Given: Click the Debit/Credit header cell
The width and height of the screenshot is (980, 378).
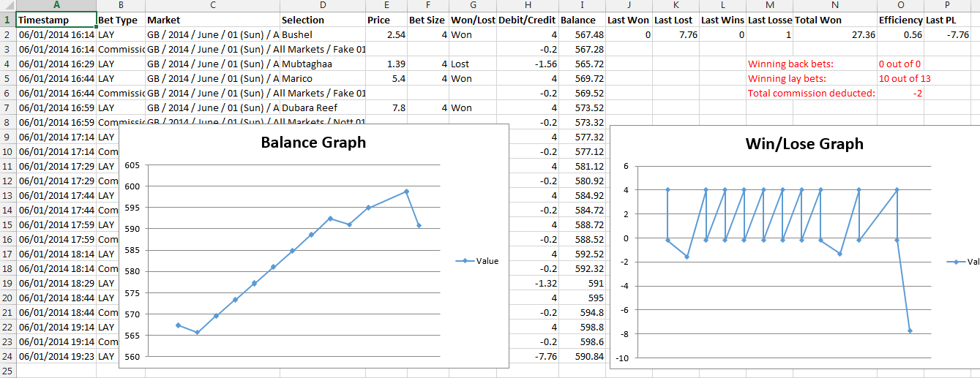Looking at the screenshot, I should point(528,20).
